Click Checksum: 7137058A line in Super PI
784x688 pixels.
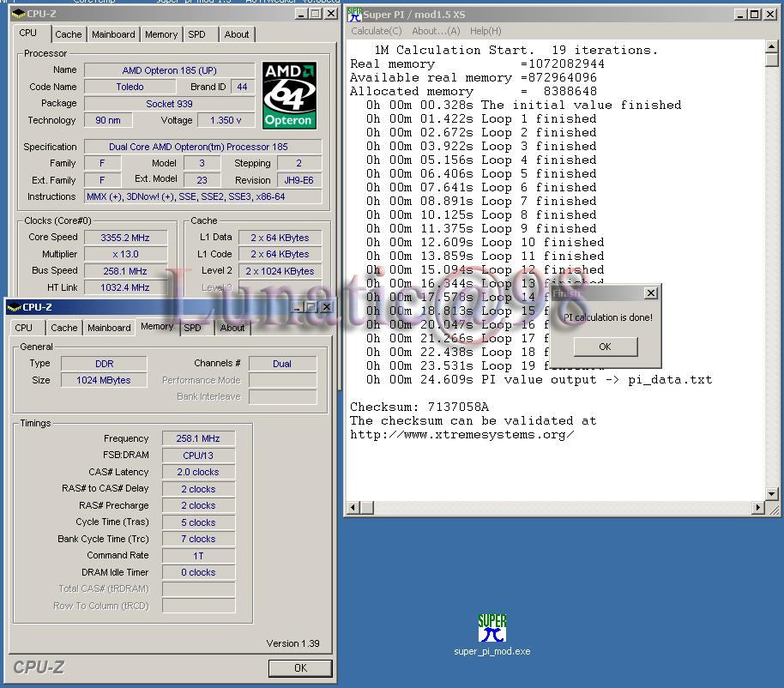[419, 407]
